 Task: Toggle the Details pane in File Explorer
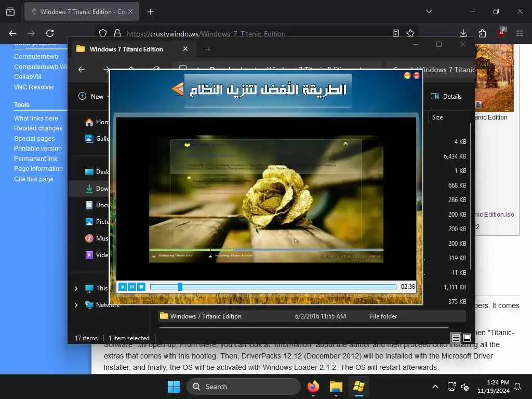(446, 96)
